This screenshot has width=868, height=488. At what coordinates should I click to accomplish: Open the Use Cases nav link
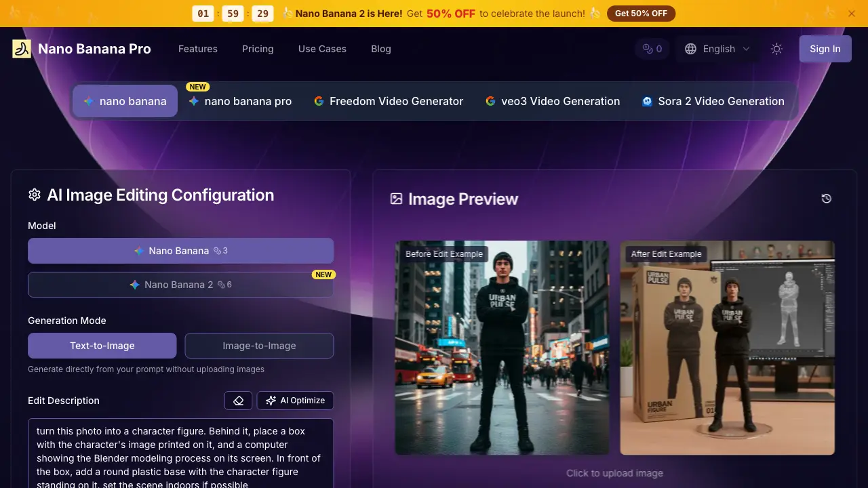[322, 49]
